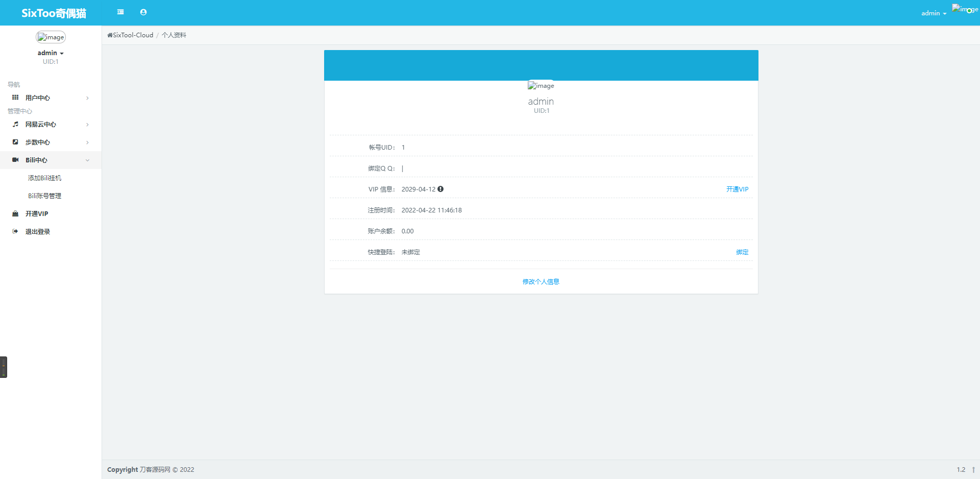Click the registration time 2022-04-22 11:46:18
The height and width of the screenshot is (479, 980).
click(x=432, y=210)
